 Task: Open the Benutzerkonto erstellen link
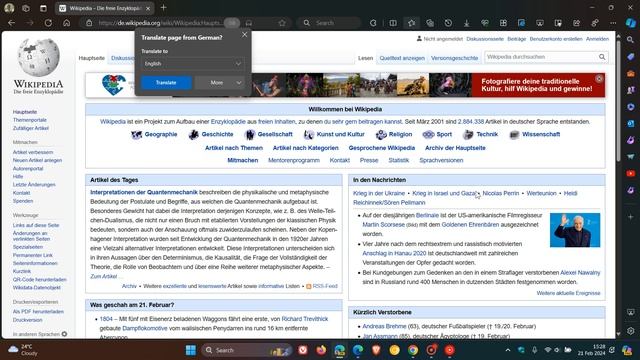[556, 39]
